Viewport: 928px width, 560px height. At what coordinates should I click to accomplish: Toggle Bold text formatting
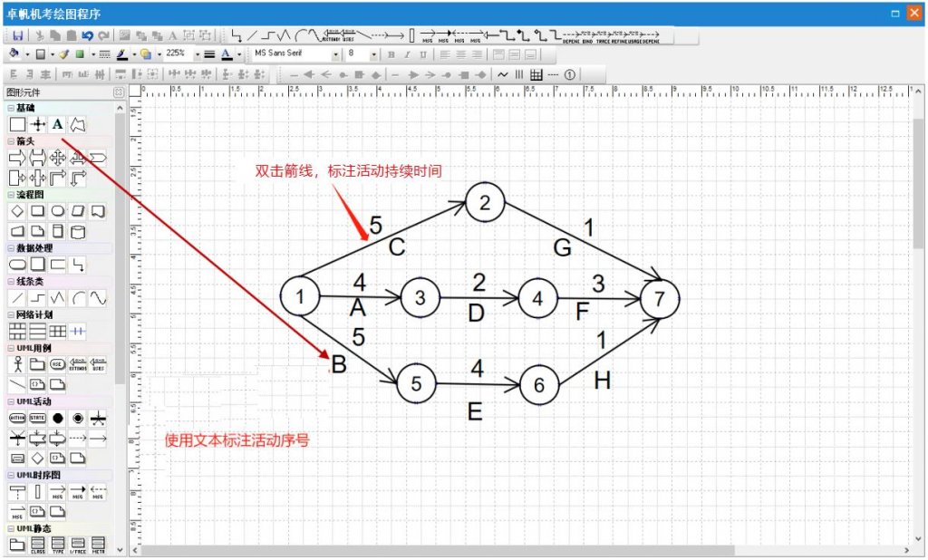pos(391,54)
